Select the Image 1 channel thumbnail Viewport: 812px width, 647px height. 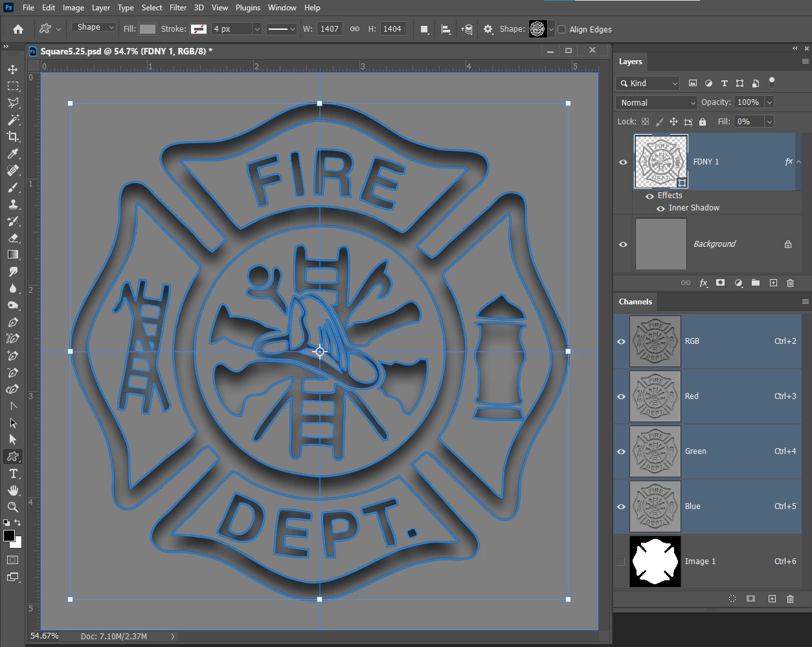[655, 562]
